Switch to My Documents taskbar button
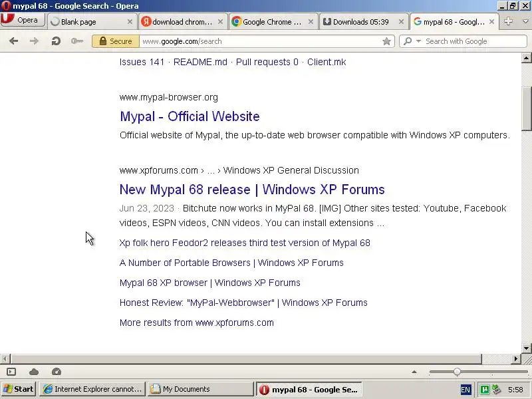The width and height of the screenshot is (532, 399). (x=200, y=389)
